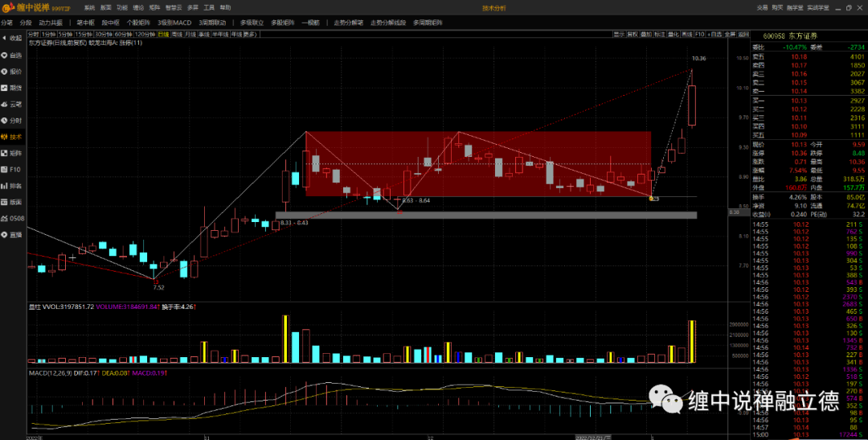The height and width of the screenshot is (440, 868).
Task: Switch to 5分钟 period tab
Action: coord(65,35)
